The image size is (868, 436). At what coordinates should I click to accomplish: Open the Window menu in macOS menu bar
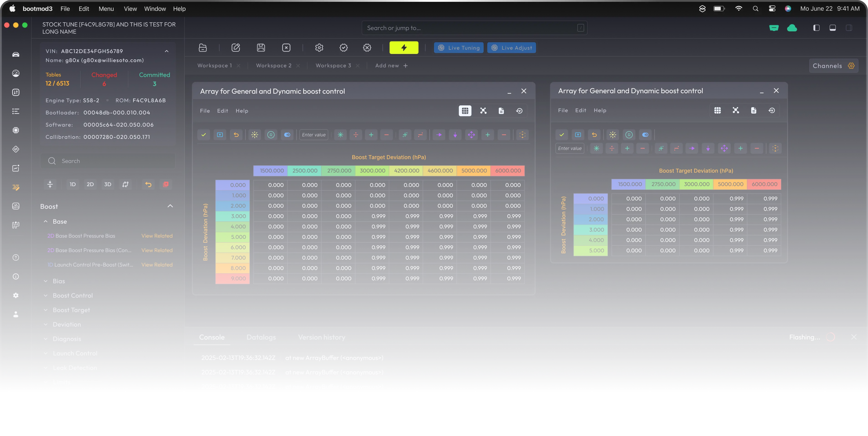point(155,9)
